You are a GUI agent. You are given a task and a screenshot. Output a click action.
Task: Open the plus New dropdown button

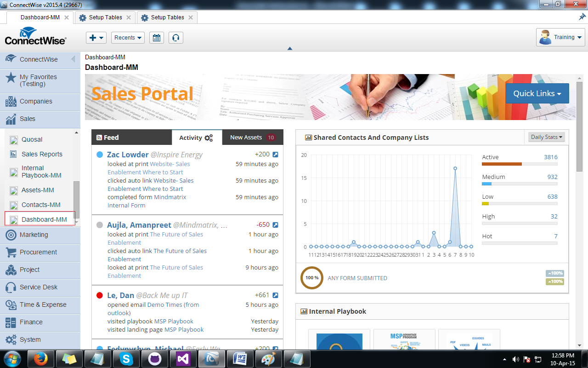tap(96, 38)
